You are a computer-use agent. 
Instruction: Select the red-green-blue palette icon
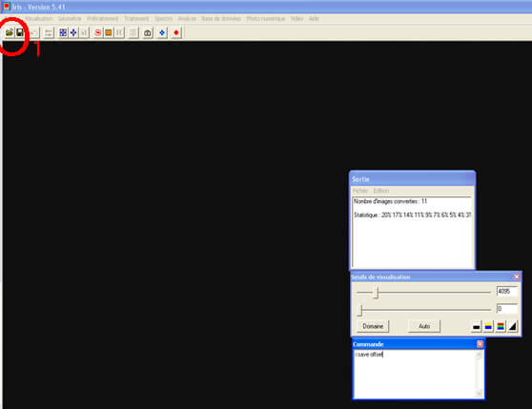tap(501, 327)
